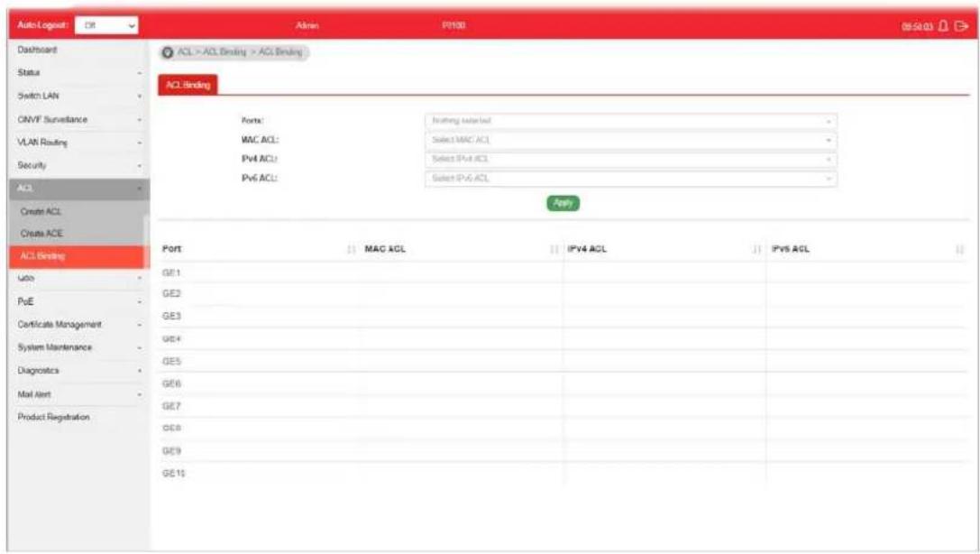The height and width of the screenshot is (554, 980).
Task: Click the session time in header
Action: coord(917,27)
